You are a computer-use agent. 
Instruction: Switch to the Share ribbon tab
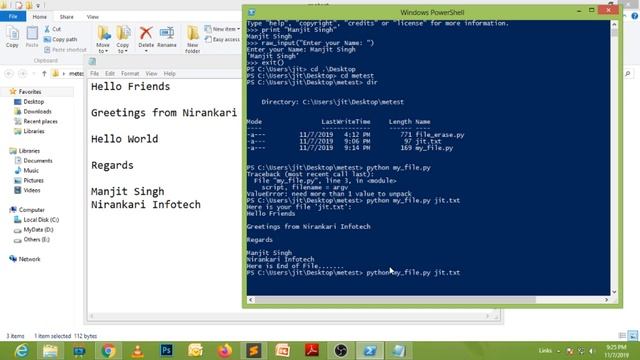pyautogui.click(x=67, y=17)
